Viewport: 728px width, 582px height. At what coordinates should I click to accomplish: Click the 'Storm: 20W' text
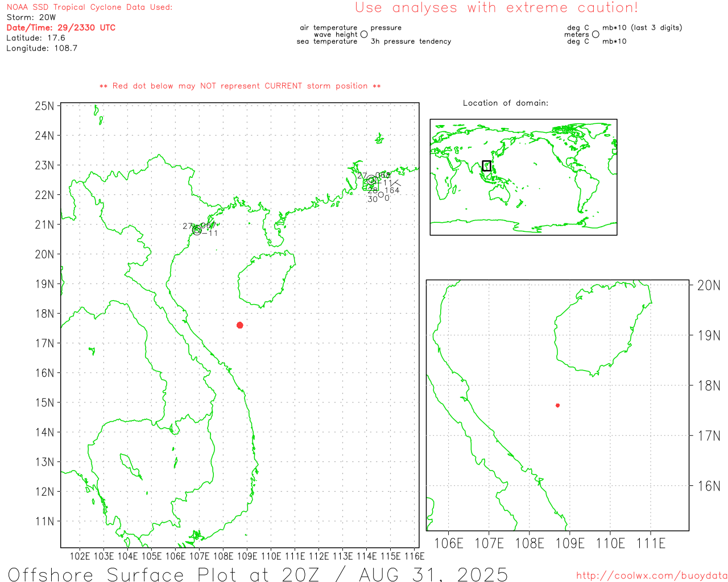point(31,18)
